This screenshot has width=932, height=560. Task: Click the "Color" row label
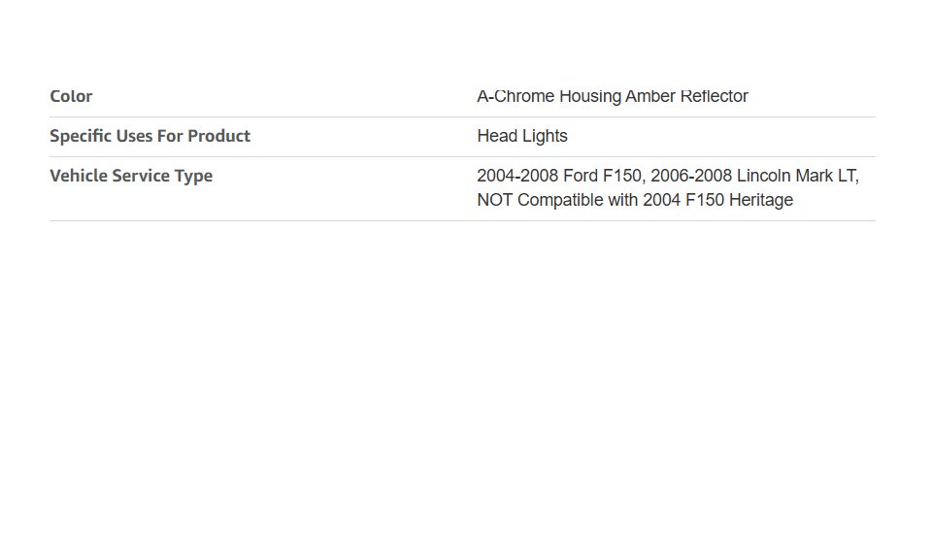coord(71,96)
